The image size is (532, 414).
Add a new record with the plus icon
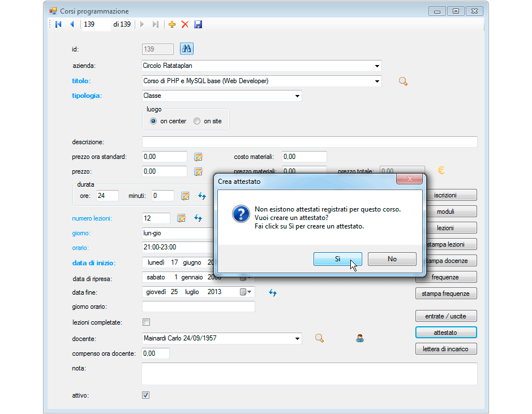(172, 24)
